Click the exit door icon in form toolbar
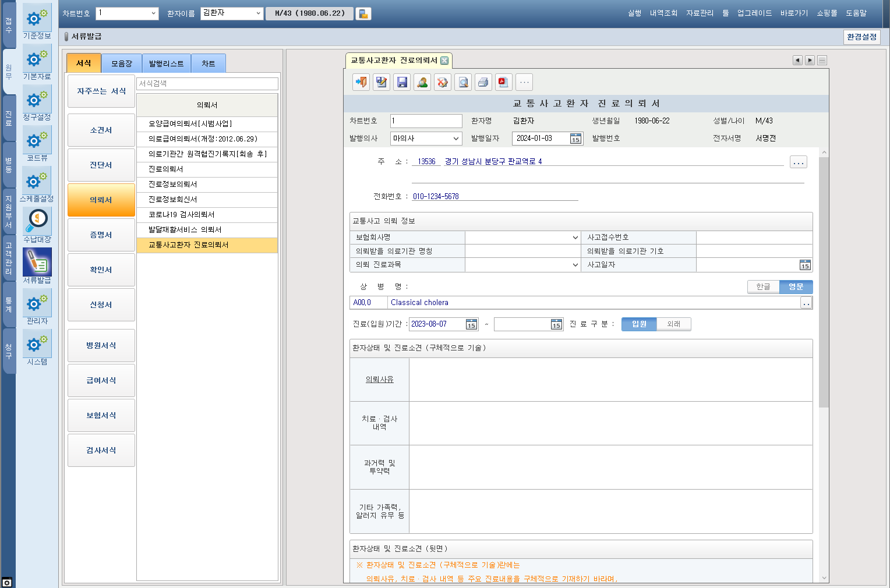 pos(361,82)
